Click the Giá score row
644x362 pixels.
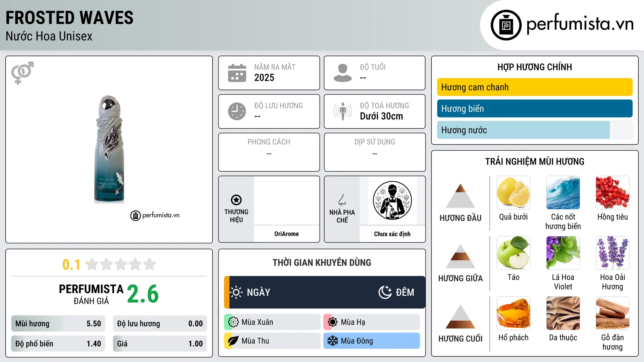(x=160, y=344)
